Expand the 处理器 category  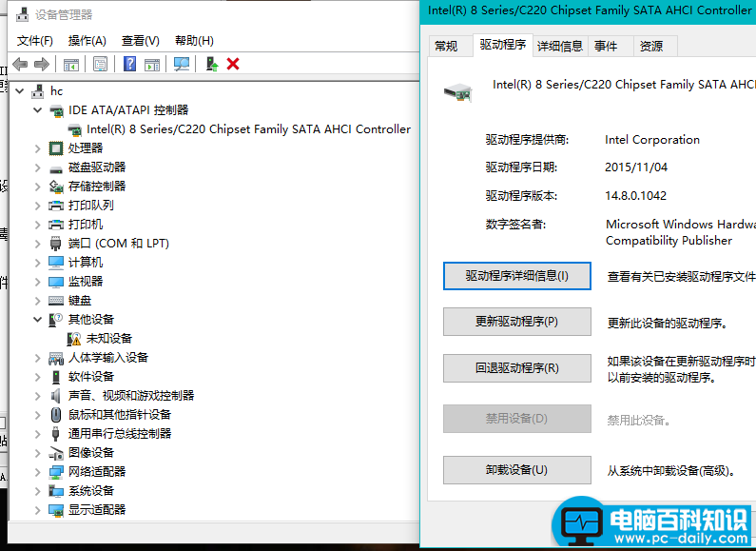tap(38, 148)
